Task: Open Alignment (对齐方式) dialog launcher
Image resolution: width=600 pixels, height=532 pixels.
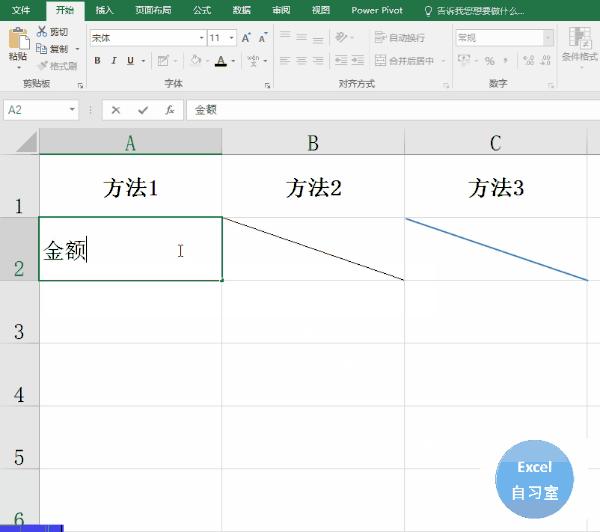Action: pyautogui.click(x=446, y=85)
